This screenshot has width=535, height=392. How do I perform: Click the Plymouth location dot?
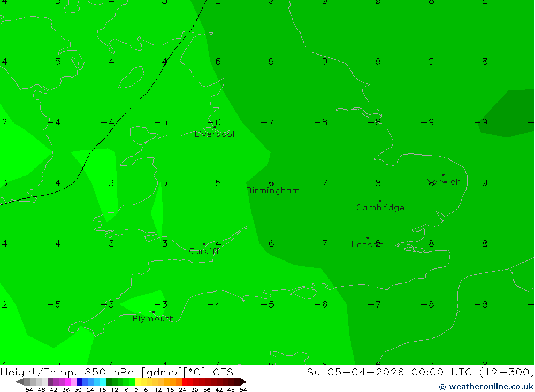pos(153,311)
